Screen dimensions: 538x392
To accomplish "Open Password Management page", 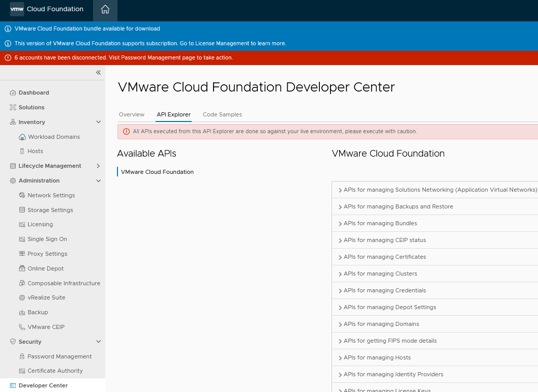I will click(59, 357).
